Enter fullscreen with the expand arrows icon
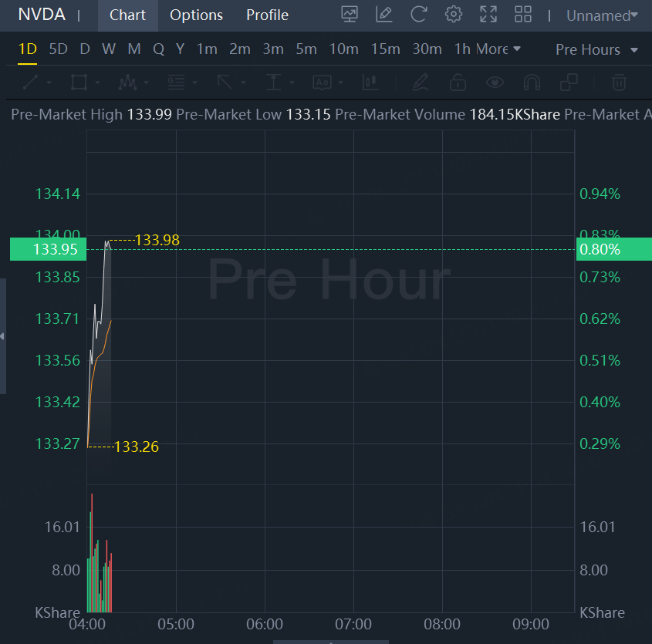The image size is (652, 644). (488, 15)
